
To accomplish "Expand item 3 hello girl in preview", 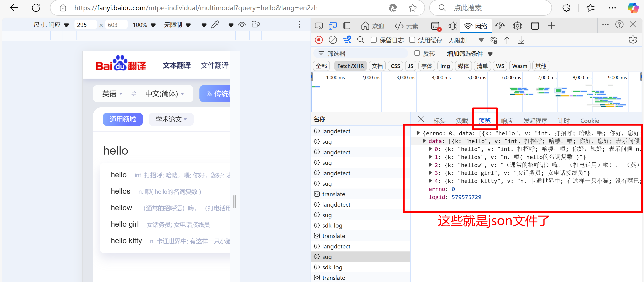I will [430, 173].
